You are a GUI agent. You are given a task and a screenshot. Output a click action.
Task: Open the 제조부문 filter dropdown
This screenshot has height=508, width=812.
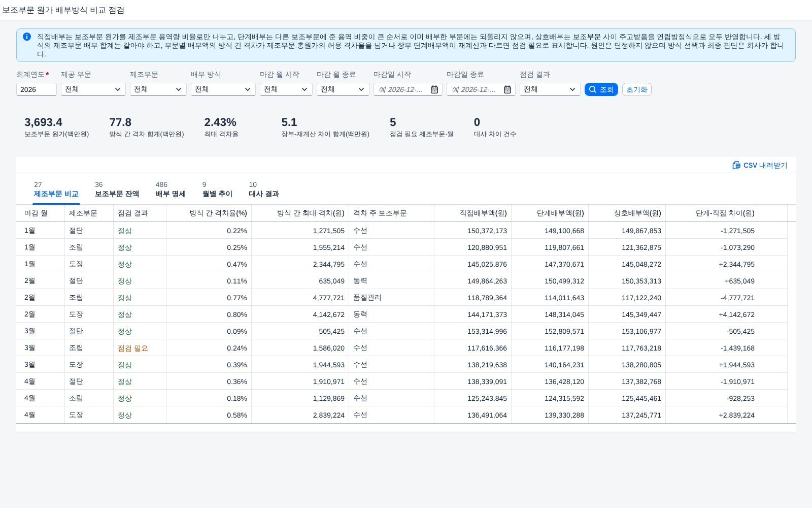click(x=158, y=89)
